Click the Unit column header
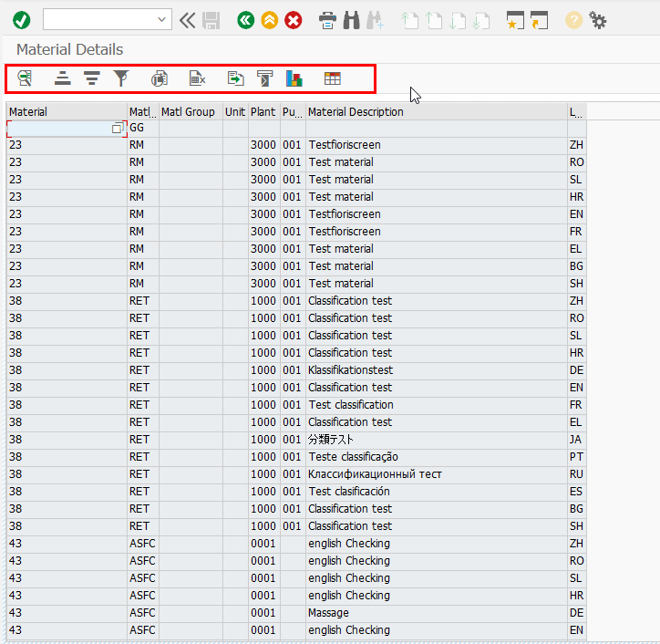Image resolution: width=660 pixels, height=644 pixels. [235, 111]
